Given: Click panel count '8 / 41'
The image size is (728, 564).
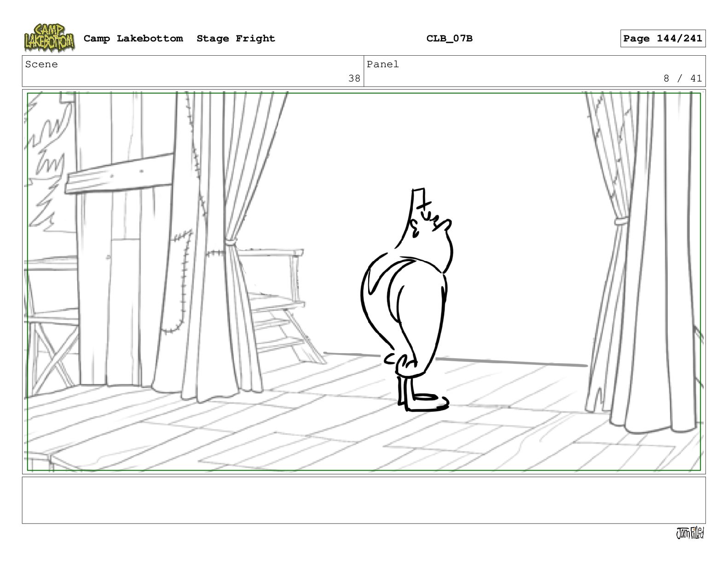Looking at the screenshot, I should click(683, 78).
